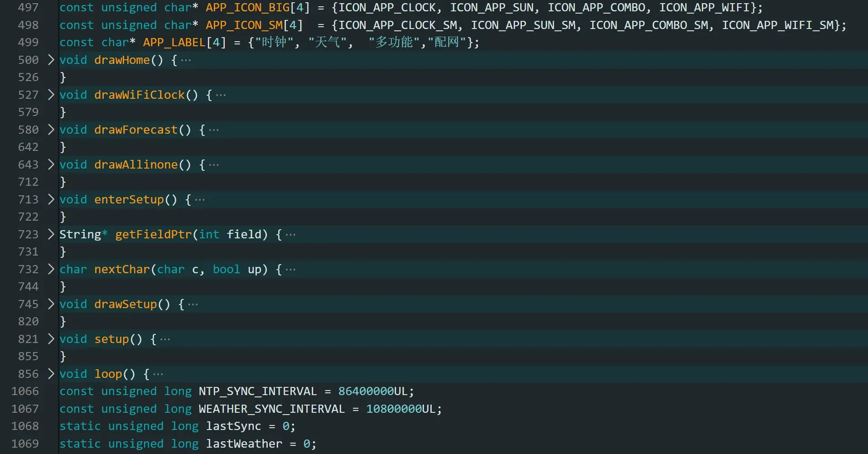Unfold the drawAllinone() function chevron
868x454 pixels.
point(51,164)
